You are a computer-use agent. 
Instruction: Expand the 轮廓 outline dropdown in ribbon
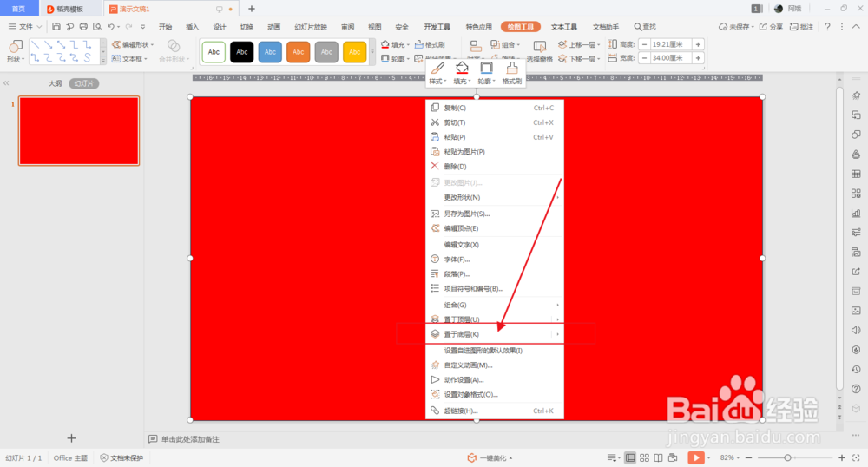[x=409, y=59]
